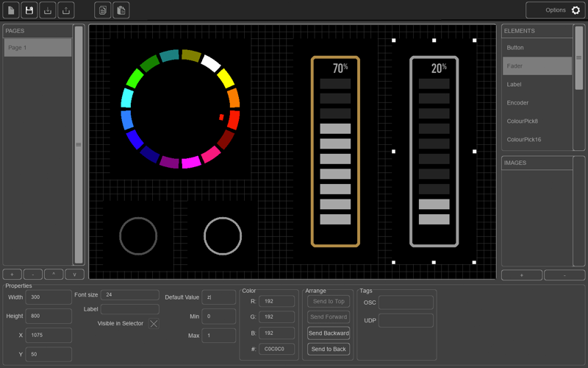Screen dimensions: 588x368
Task: Click the Save floppy disk icon
Action: 29,10
